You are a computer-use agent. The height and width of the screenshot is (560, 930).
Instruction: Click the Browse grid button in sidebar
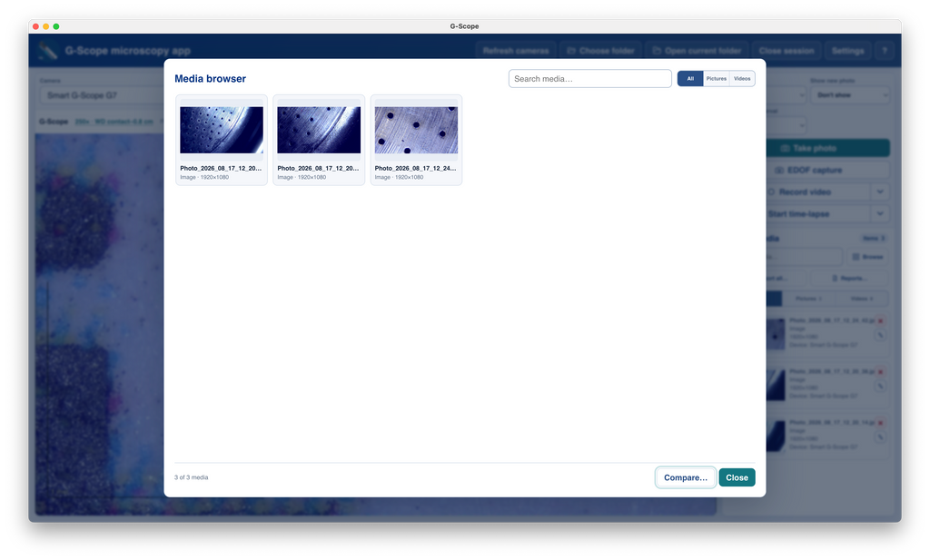(867, 257)
